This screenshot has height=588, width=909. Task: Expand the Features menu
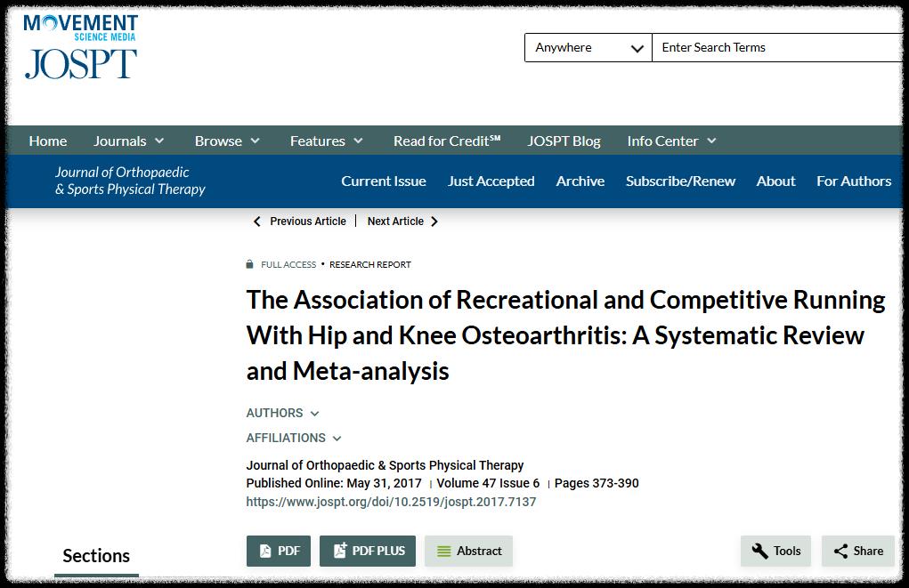327,141
